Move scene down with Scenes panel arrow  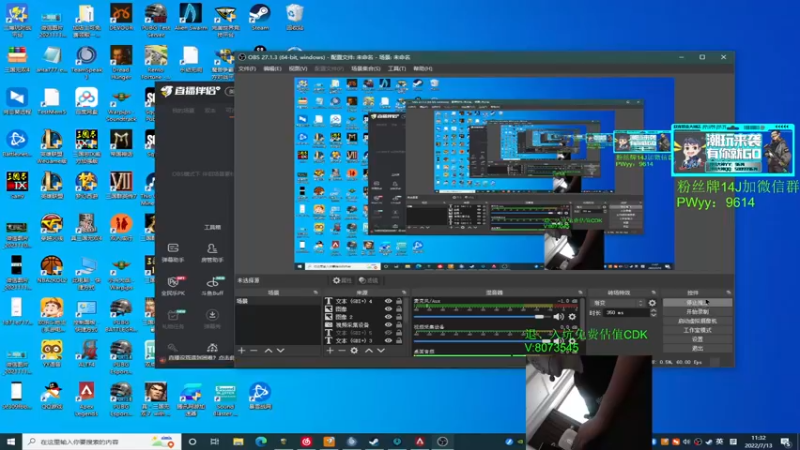(280, 351)
